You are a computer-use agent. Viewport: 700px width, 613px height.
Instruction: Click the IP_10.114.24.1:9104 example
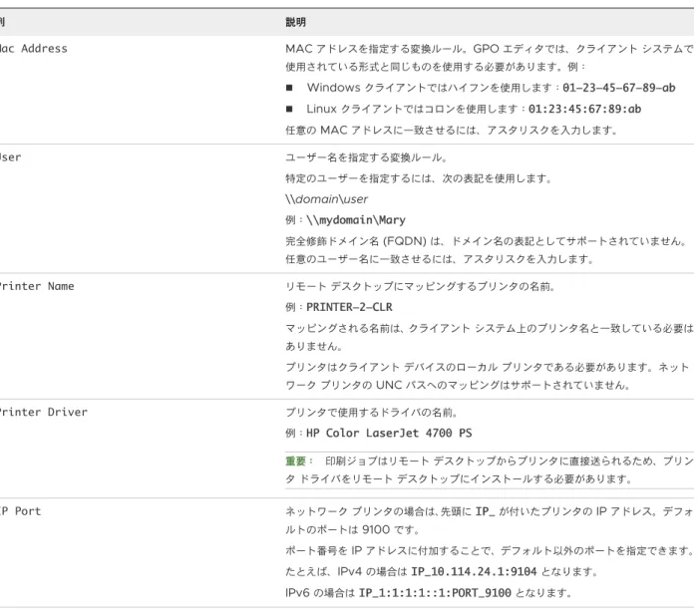tap(474, 571)
